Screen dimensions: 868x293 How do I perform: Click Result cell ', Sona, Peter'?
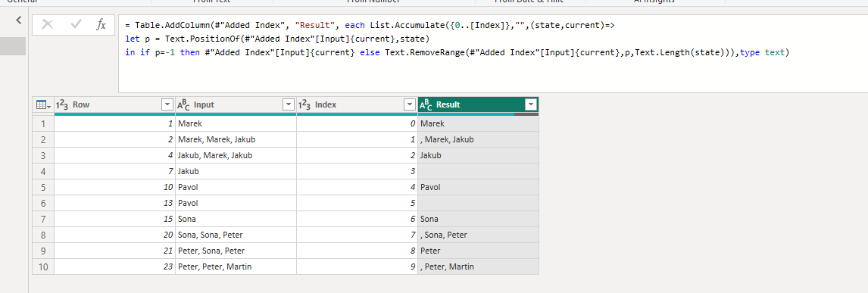(x=478, y=235)
